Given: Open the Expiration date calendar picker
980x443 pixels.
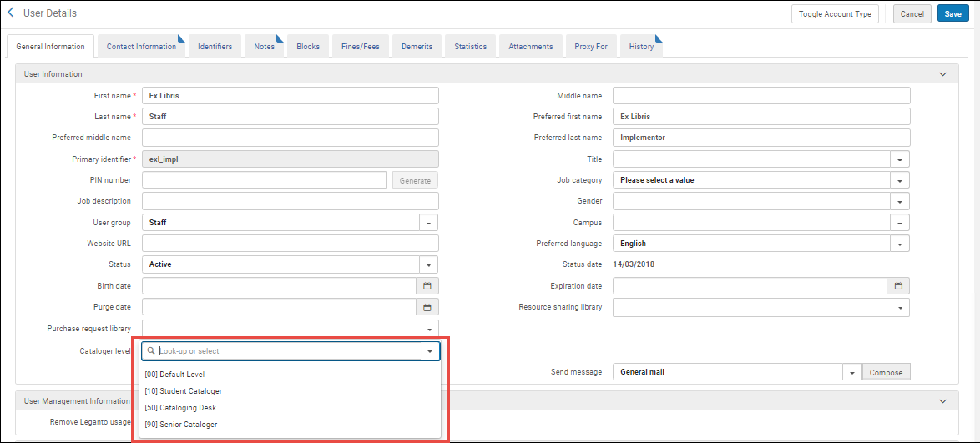Looking at the screenshot, I should coord(898,286).
